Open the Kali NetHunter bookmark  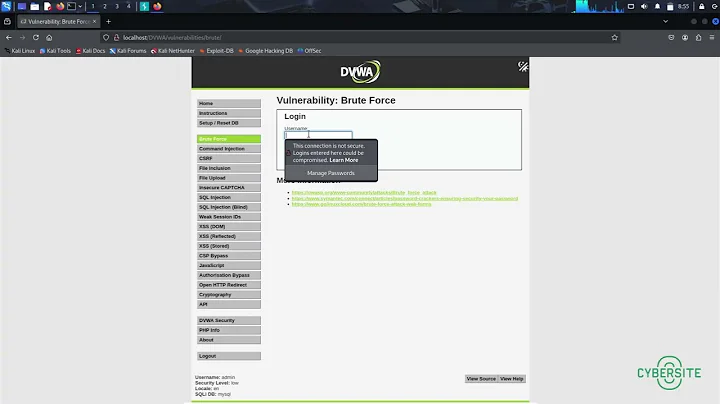click(173, 51)
